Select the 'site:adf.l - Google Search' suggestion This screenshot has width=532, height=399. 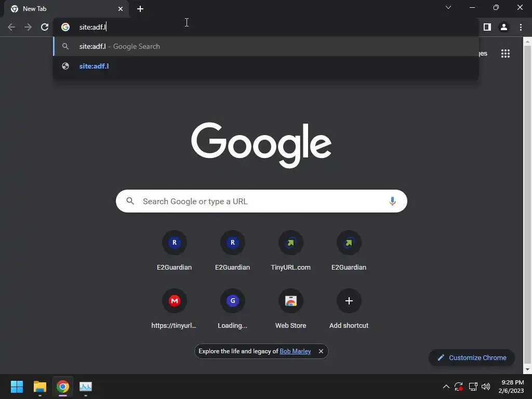click(266, 46)
